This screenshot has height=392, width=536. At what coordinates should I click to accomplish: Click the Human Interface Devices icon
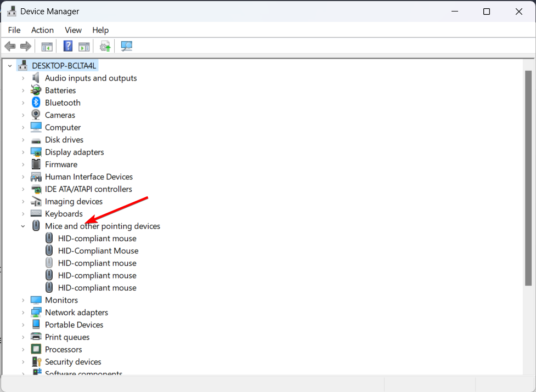[x=36, y=177]
